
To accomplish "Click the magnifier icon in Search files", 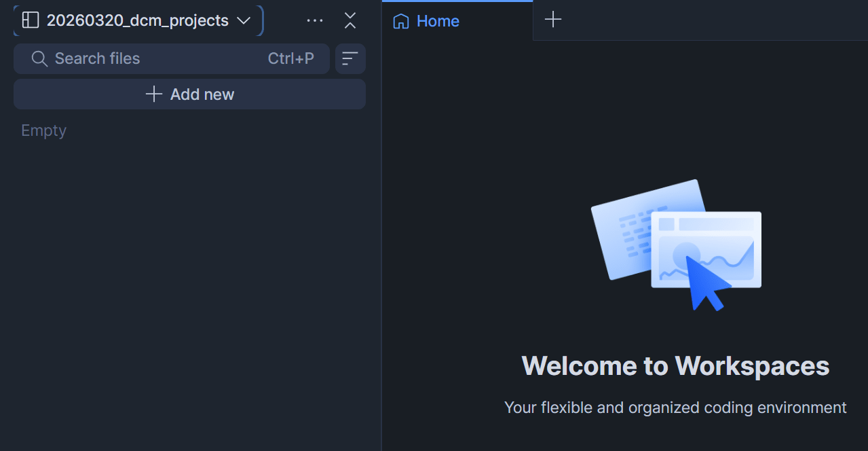I will click(x=39, y=58).
